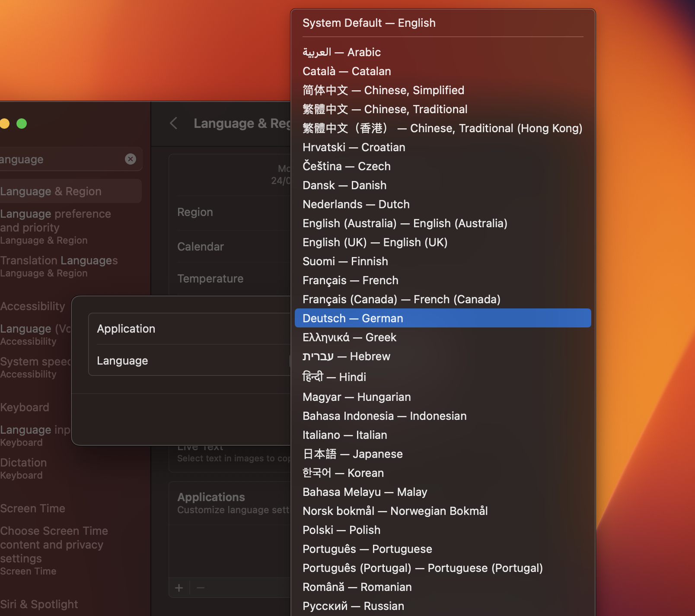The image size is (695, 616).
Task: Select Français (Canada) option
Action: [x=443, y=299]
